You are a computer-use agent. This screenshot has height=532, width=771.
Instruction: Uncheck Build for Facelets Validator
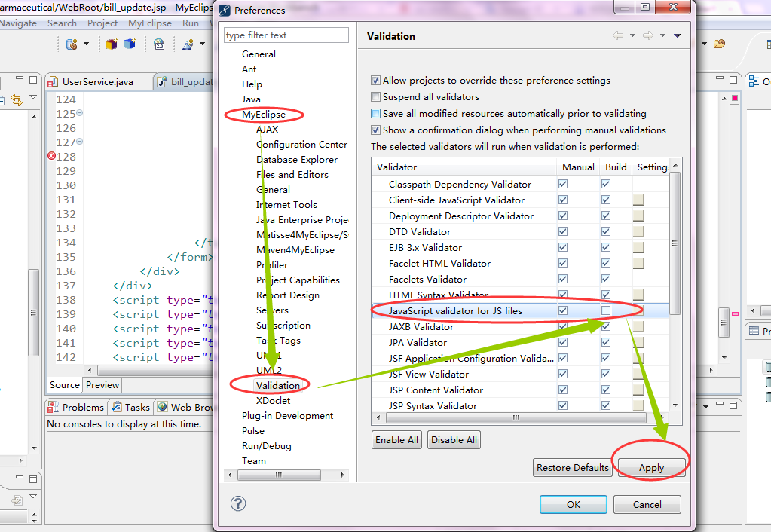(606, 280)
